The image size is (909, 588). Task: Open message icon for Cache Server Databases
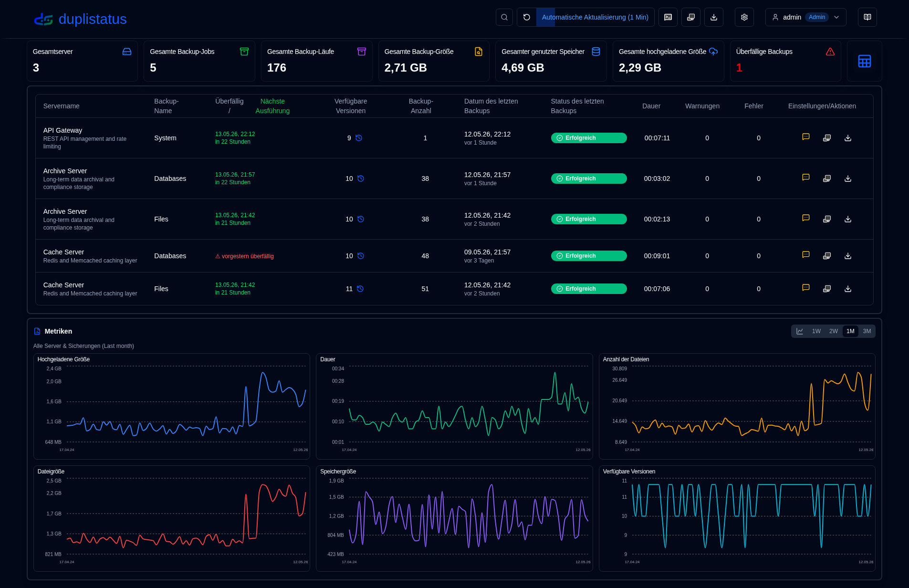pyautogui.click(x=806, y=255)
